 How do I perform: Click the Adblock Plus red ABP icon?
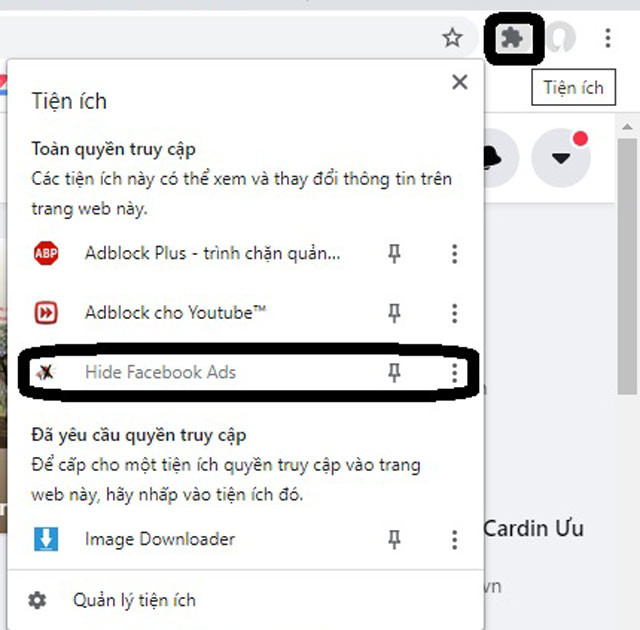click(46, 254)
